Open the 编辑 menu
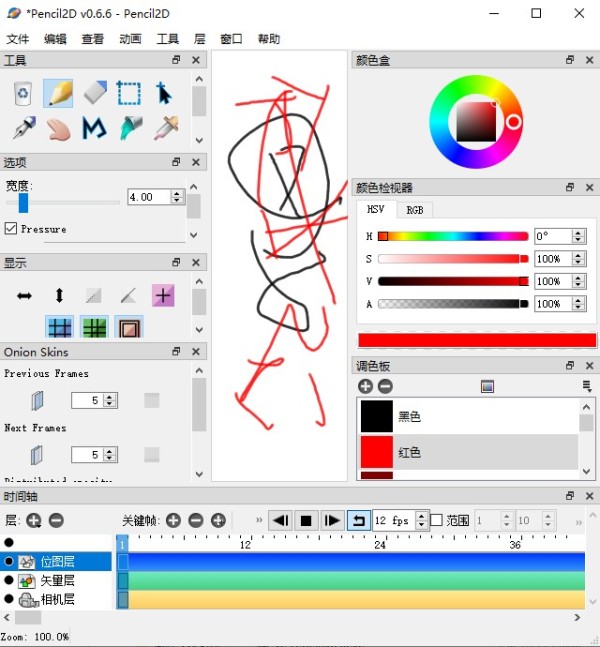This screenshot has width=600, height=647. coord(55,39)
